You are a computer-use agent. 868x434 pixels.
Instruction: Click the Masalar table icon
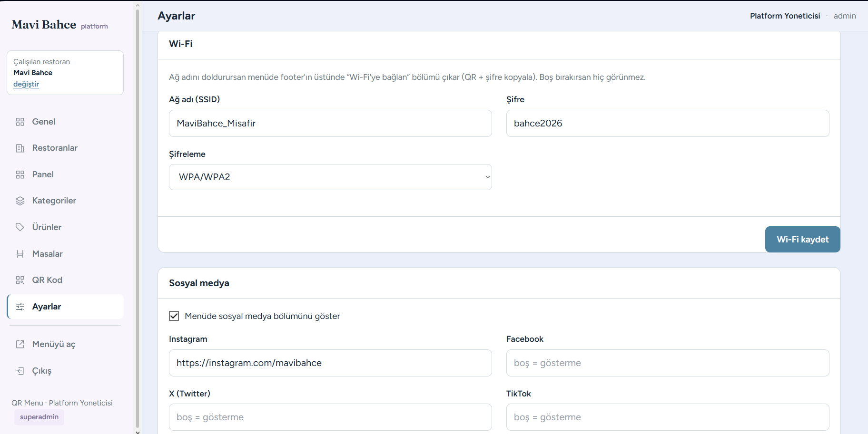click(x=20, y=254)
